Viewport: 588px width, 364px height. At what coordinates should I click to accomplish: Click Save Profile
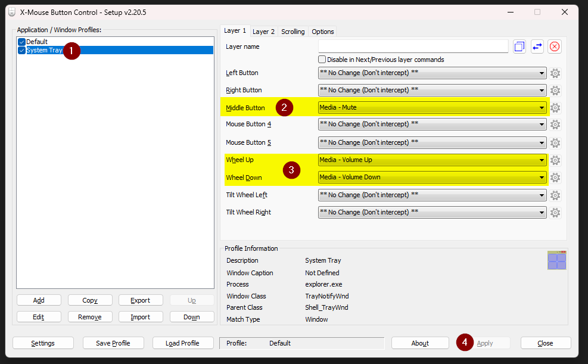coord(113,343)
